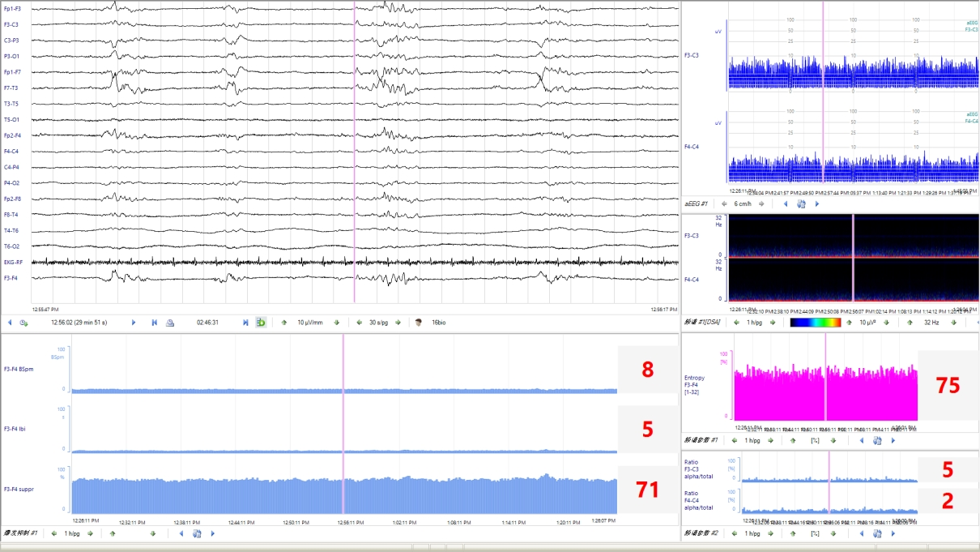The width and height of the screenshot is (980, 552).
Task: Click the print icon in the EEG toolbar
Action: 170,322
